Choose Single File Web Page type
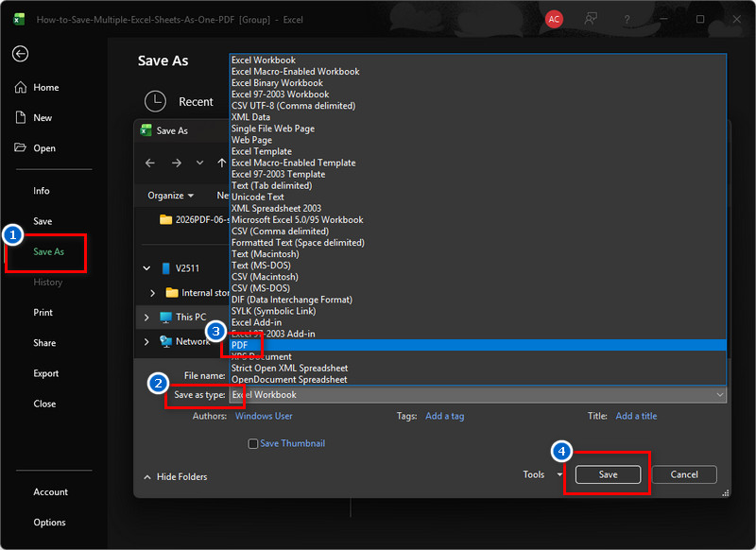This screenshot has width=756, height=550. [478, 129]
